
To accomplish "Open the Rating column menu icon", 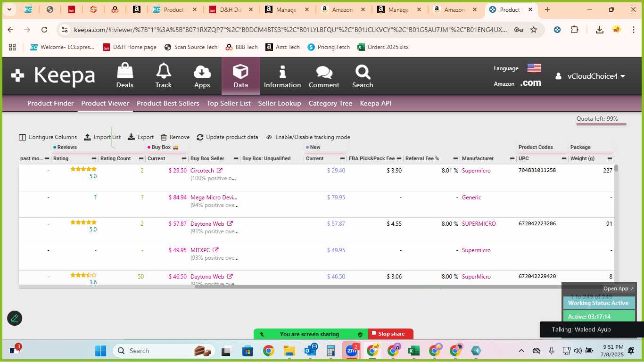I will click(x=94, y=159).
